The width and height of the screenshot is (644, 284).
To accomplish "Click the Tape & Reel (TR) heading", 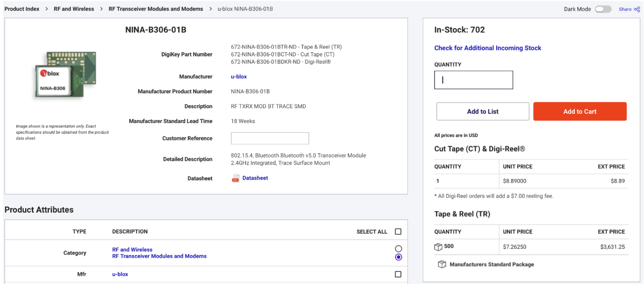I will pyautogui.click(x=462, y=214).
